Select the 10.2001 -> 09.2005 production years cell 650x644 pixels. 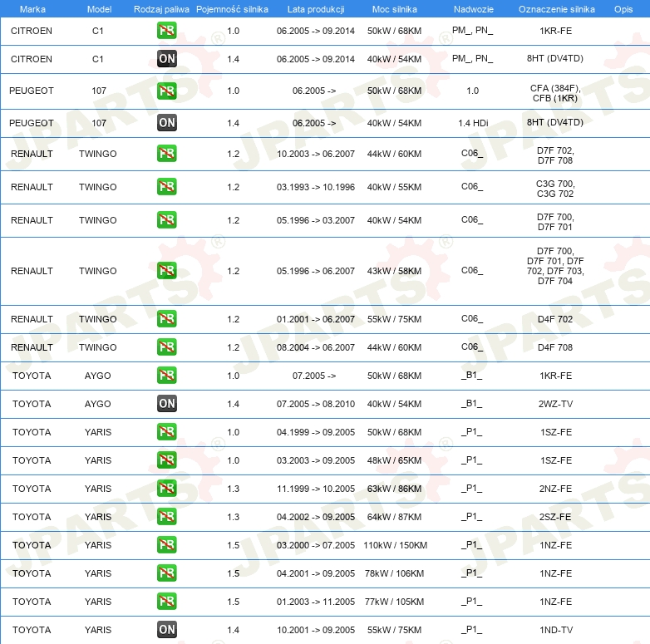[x=316, y=630]
